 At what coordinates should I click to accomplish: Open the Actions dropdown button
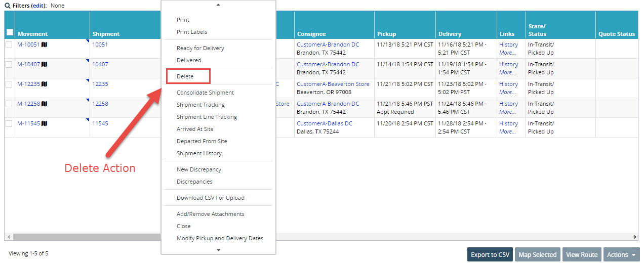pyautogui.click(x=621, y=254)
